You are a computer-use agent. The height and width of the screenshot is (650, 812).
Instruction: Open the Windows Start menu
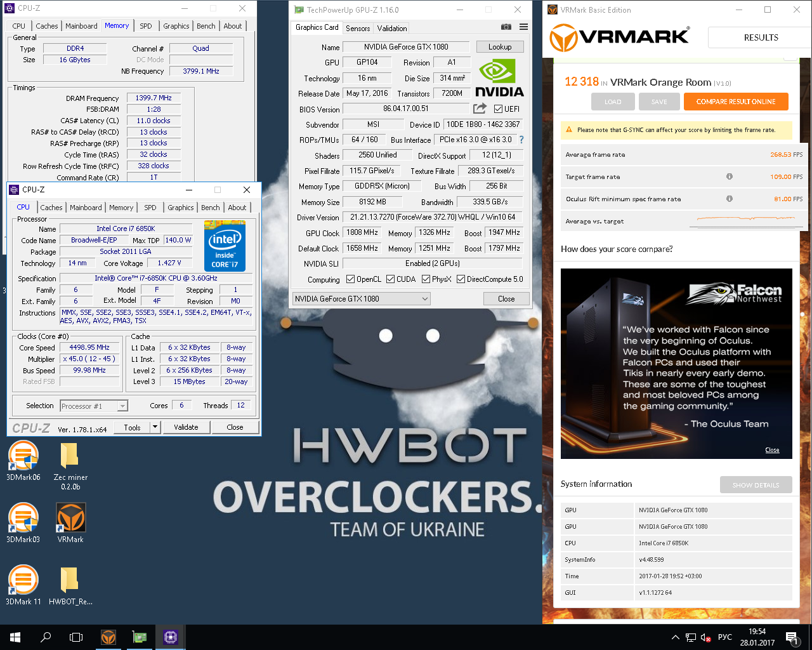15,637
